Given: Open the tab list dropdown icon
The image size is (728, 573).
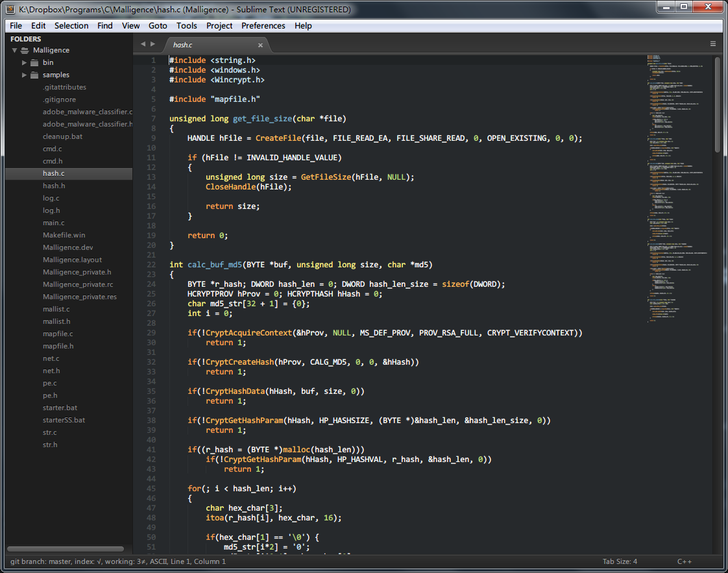Looking at the screenshot, I should (x=713, y=44).
